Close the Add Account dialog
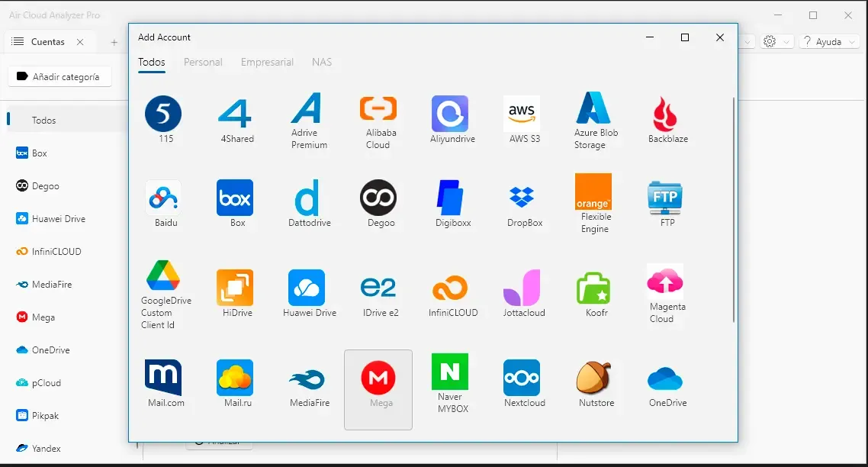This screenshot has width=868, height=467. pos(719,37)
